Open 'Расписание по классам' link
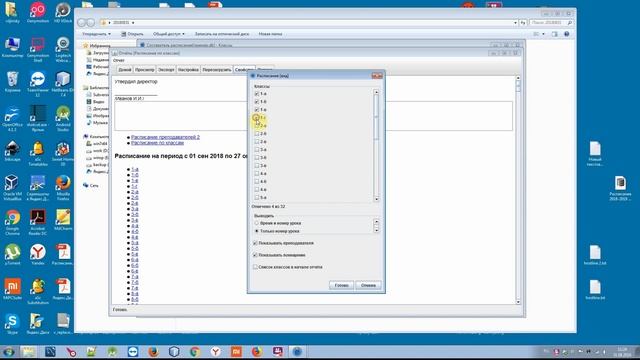 tap(157, 143)
